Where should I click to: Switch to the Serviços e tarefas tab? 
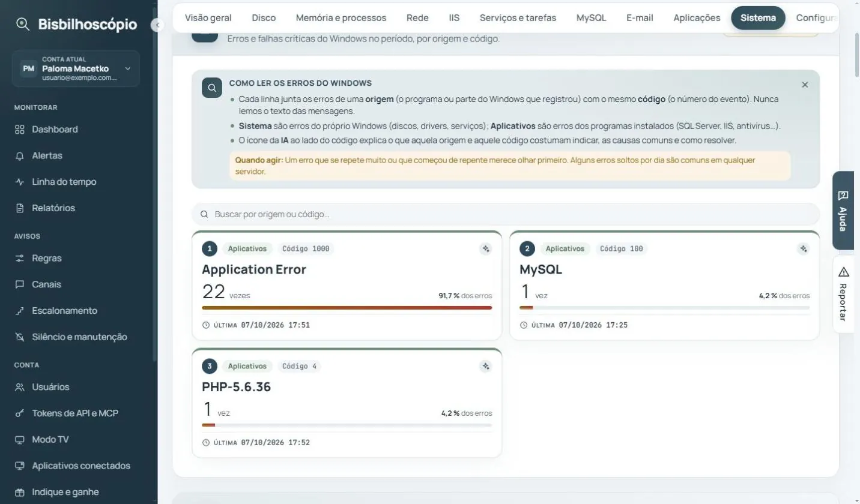click(518, 18)
